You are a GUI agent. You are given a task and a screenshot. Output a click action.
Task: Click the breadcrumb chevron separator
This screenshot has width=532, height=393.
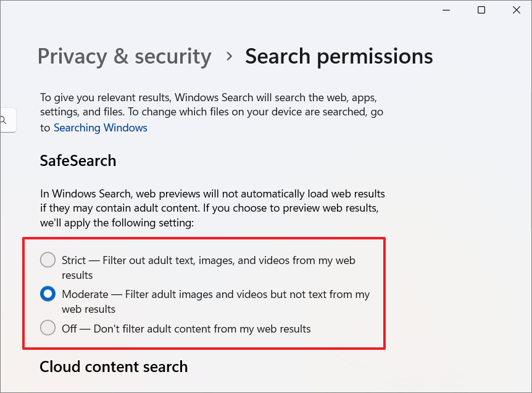[x=228, y=56]
